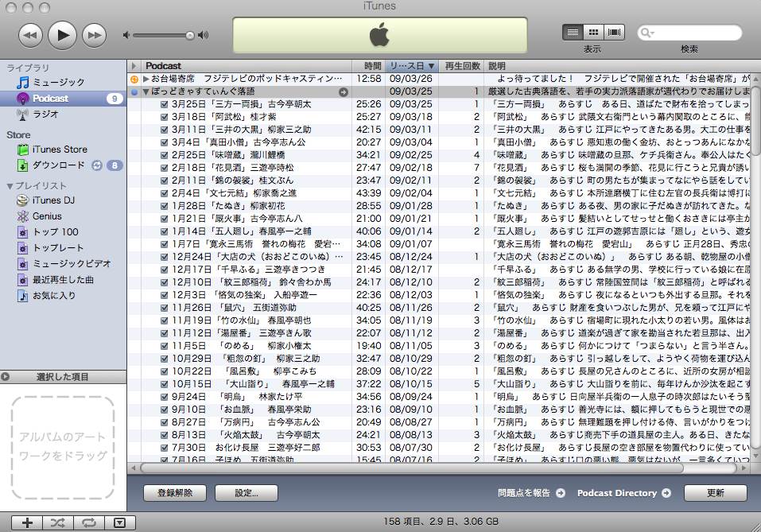Uncheck 2月25日「味噌蔵」 episode
Screen dimensions: 761x532
click(x=164, y=155)
